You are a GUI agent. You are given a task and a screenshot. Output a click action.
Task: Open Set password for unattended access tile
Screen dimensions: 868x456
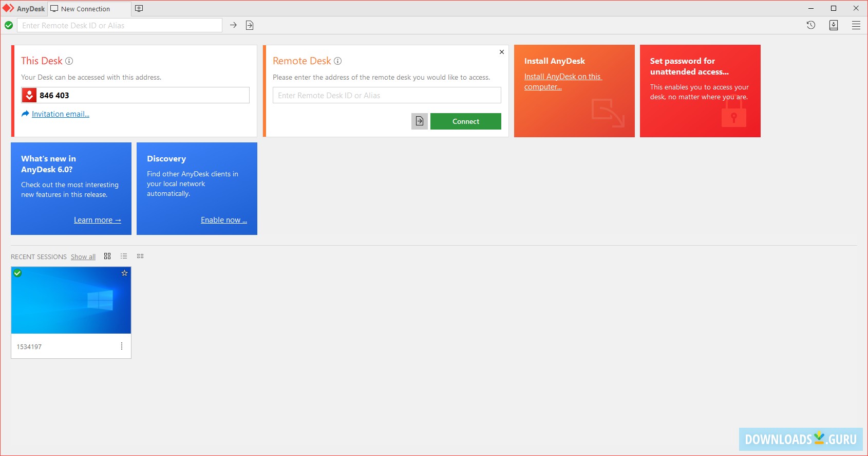click(700, 91)
